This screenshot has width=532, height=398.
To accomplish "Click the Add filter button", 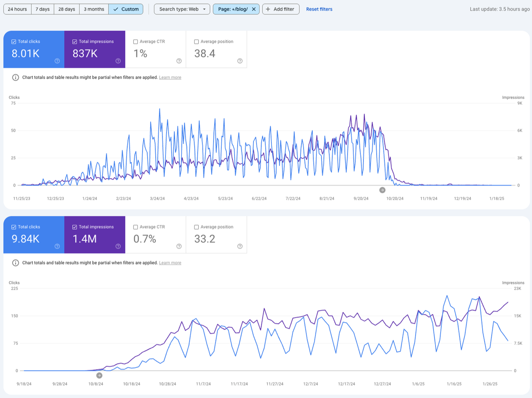I will (x=281, y=9).
